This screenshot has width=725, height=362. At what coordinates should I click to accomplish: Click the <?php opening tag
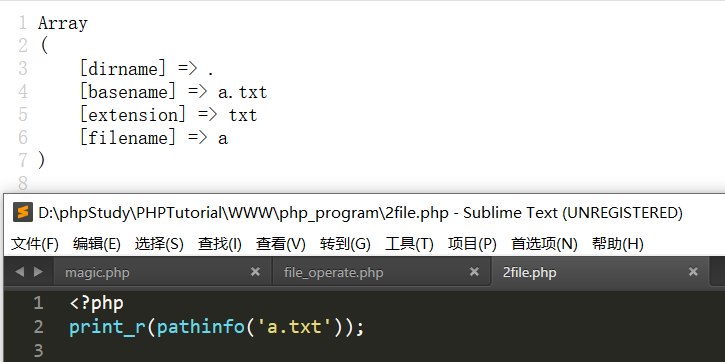pyautogui.click(x=97, y=304)
